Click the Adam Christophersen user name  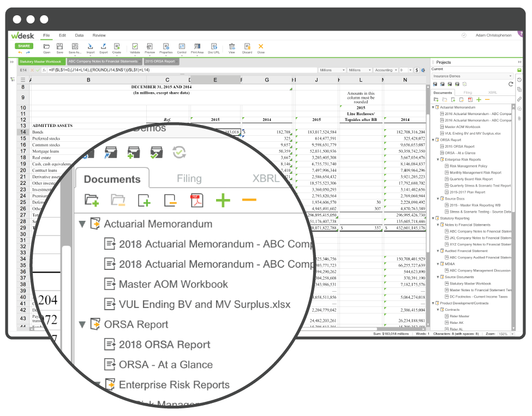pos(493,35)
